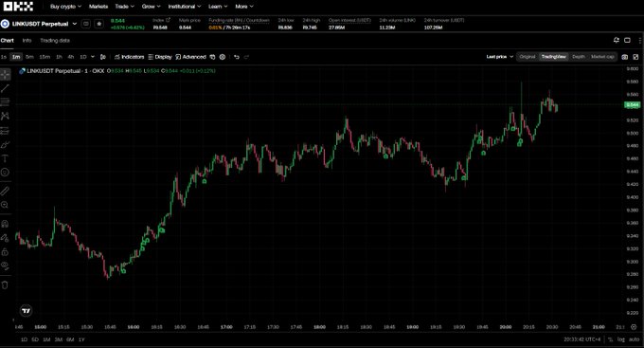644x348 pixels.
Task: Set the interval to 15m
Action: click(x=45, y=57)
